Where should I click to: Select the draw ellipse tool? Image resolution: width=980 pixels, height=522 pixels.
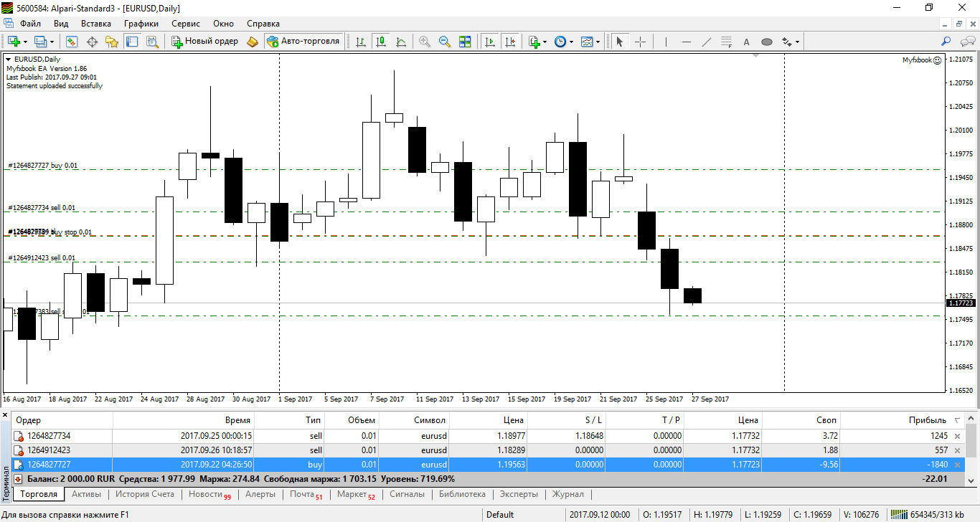coord(767,42)
